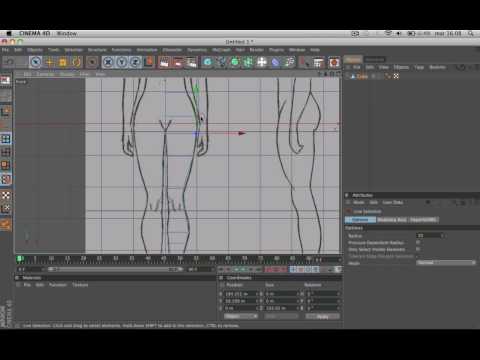
Task: Click the highlighted blue mode icon in left palette
Action: tap(6, 139)
